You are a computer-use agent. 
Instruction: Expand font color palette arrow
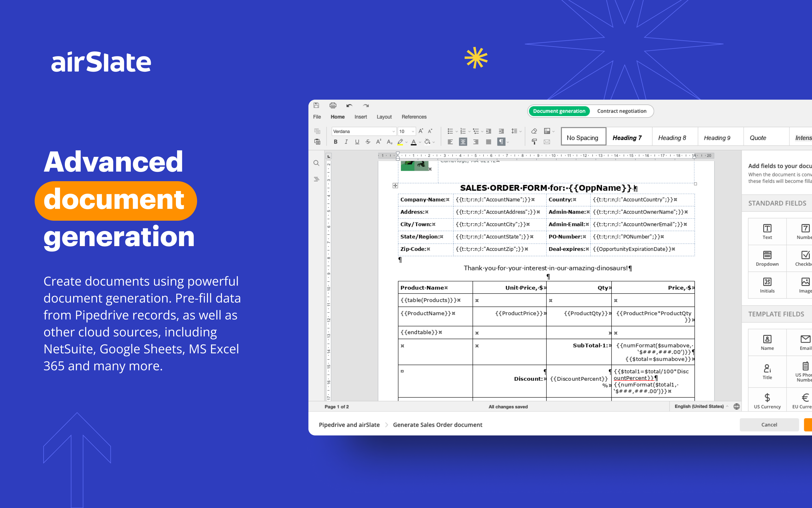coord(420,142)
